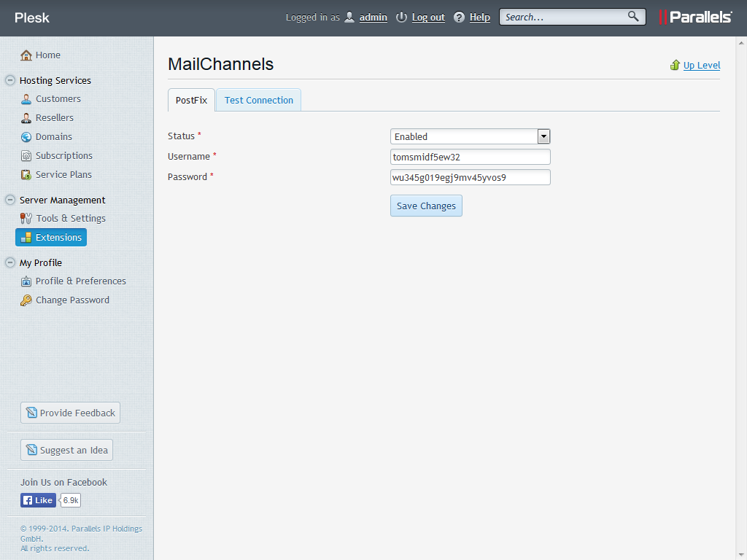Collapse the My Profile section
The height and width of the screenshot is (560, 747).
10,262
